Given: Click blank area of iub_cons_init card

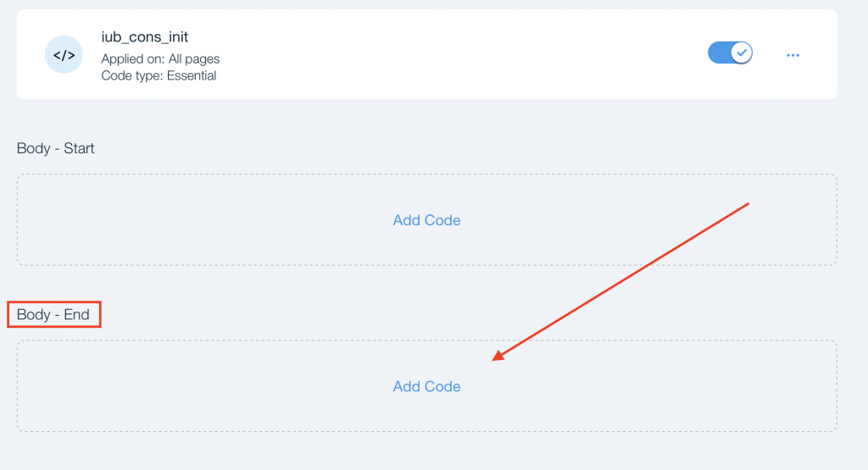Looking at the screenshot, I should pyautogui.click(x=466, y=55).
